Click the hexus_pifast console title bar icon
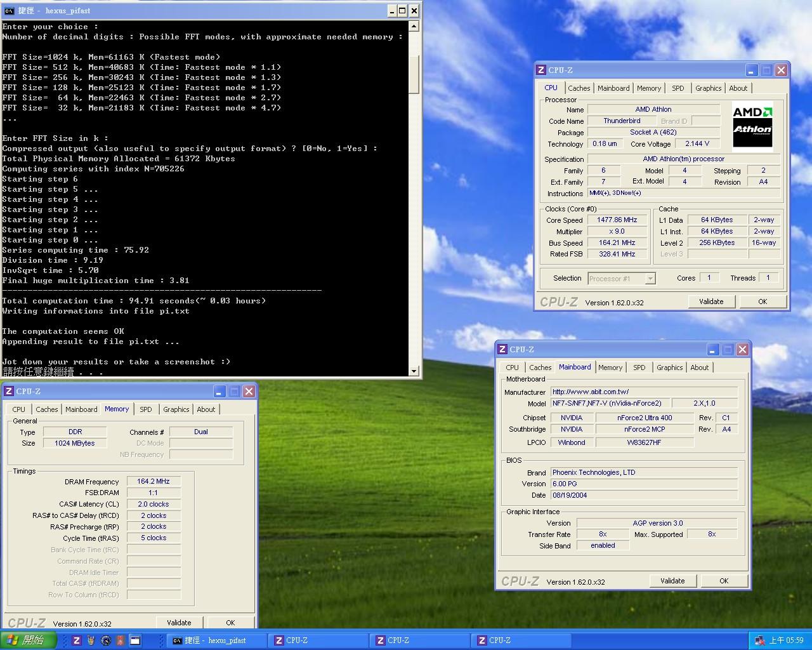This screenshot has width=812, height=650. point(8,10)
